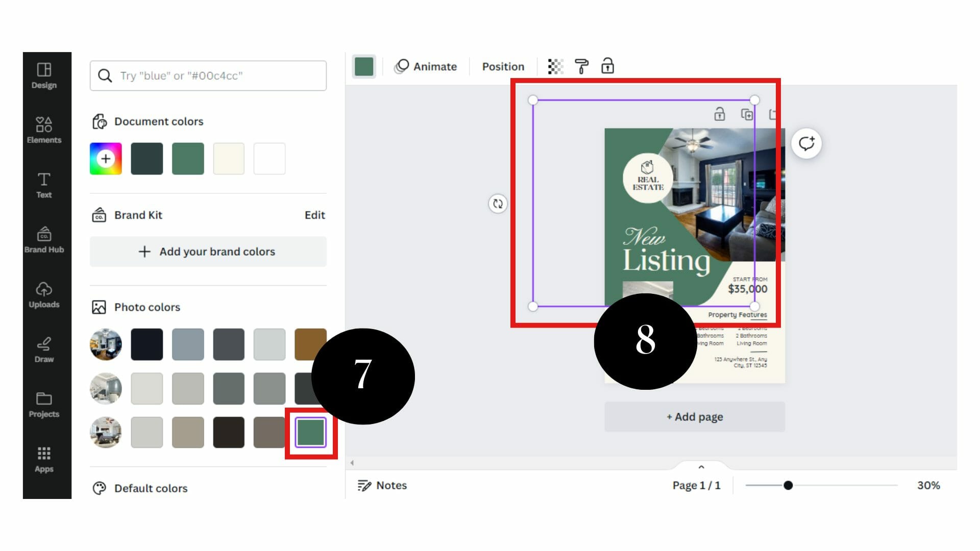Open the Projects tab in sidebar
Viewport: 980px width, 551px height.
coord(44,405)
